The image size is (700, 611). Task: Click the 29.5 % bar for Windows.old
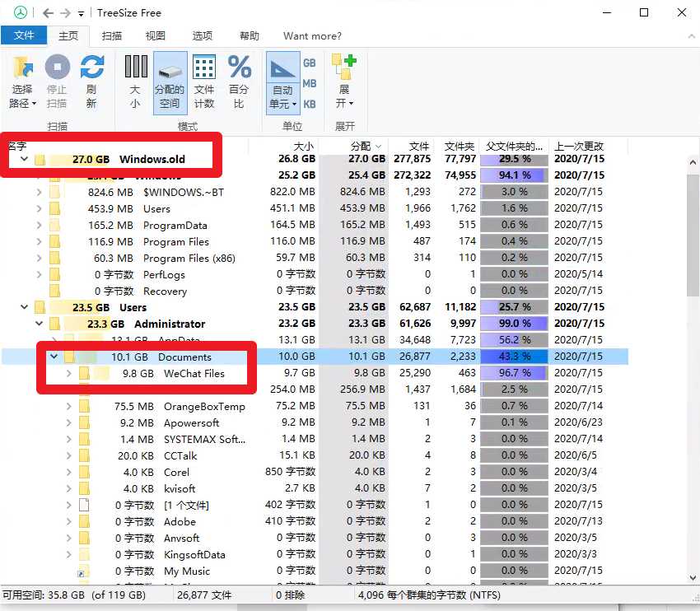pos(514,159)
